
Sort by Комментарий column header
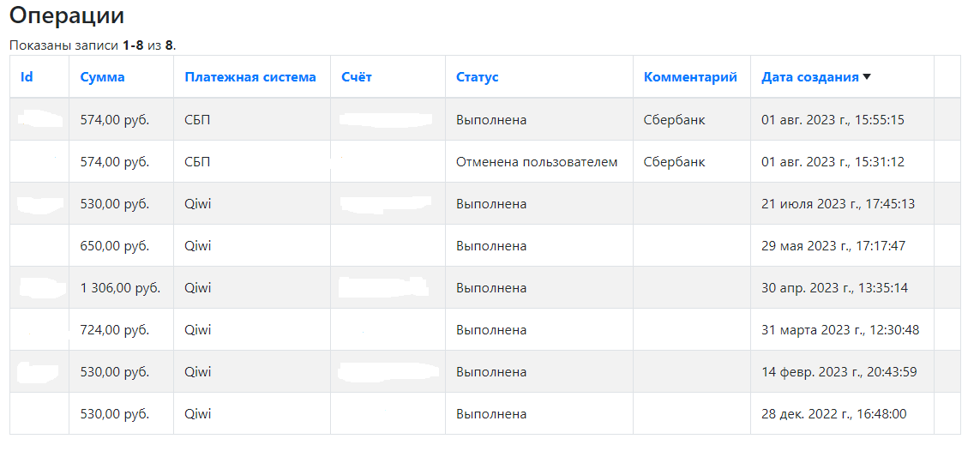(690, 77)
